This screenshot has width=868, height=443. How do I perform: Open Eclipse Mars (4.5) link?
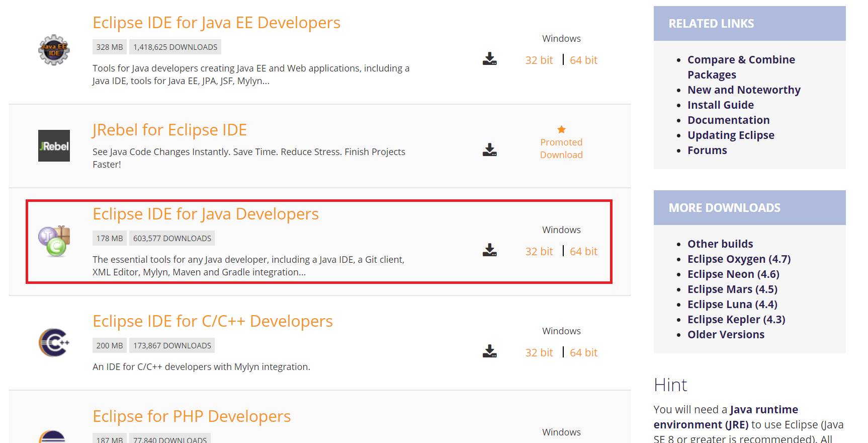pyautogui.click(x=732, y=289)
